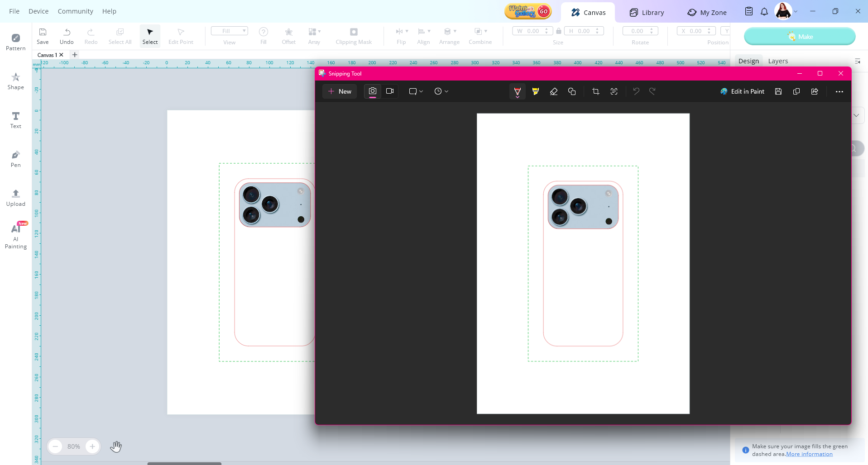Open the Shape tool

click(x=15, y=81)
